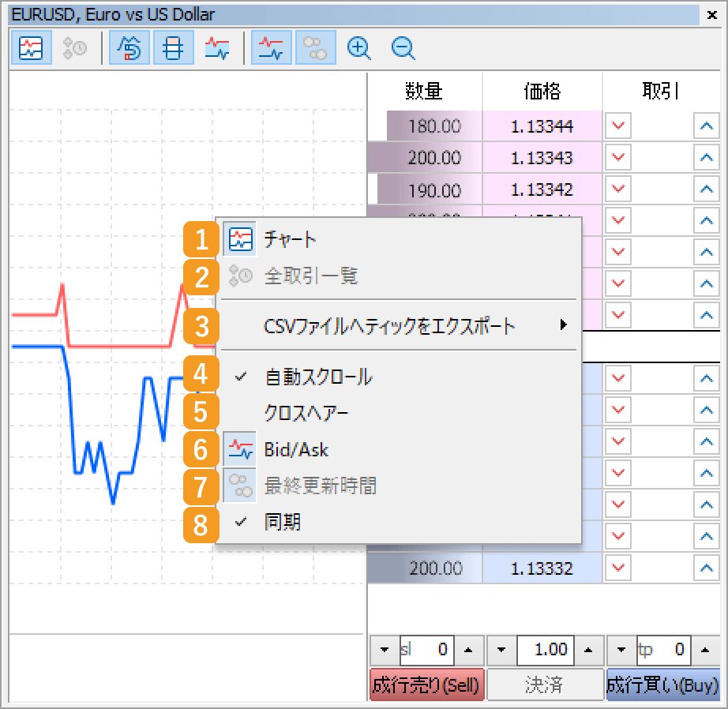Increase the 1.00 volume value
Image resolution: width=728 pixels, height=709 pixels.
(588, 650)
